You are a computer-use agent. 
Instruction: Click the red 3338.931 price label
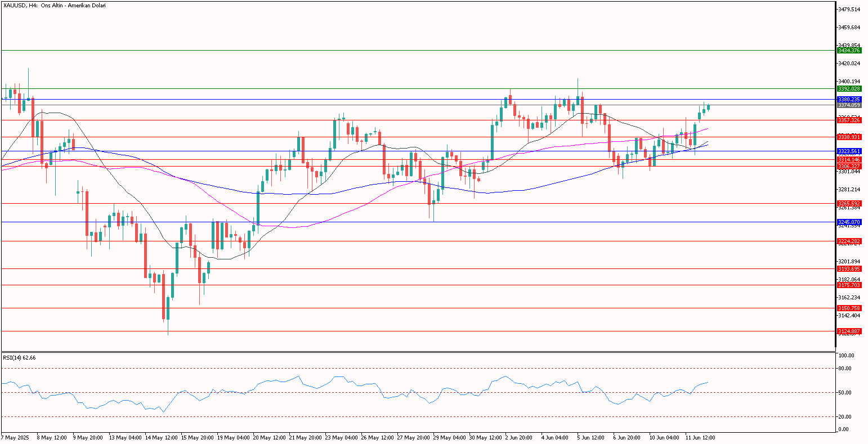click(849, 137)
